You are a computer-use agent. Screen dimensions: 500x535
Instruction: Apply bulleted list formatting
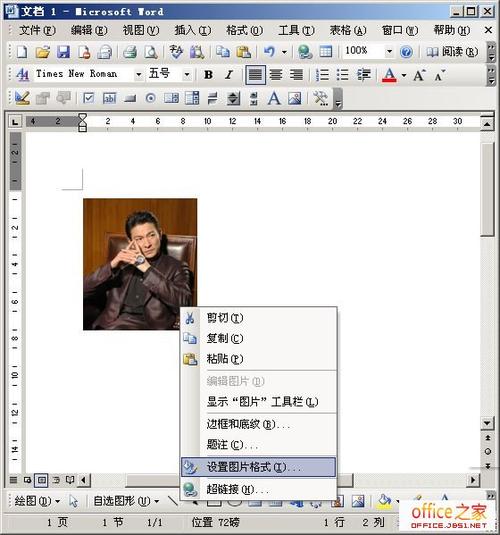click(343, 74)
